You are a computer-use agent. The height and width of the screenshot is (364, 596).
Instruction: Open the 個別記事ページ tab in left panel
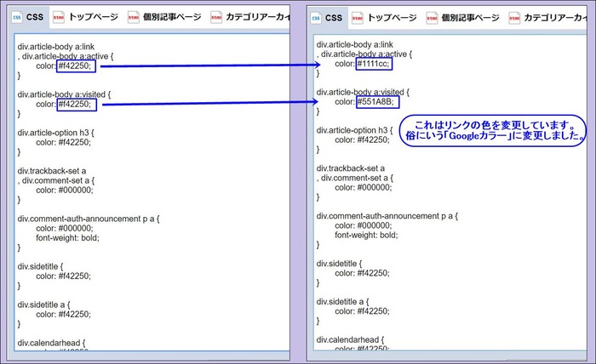(x=165, y=17)
